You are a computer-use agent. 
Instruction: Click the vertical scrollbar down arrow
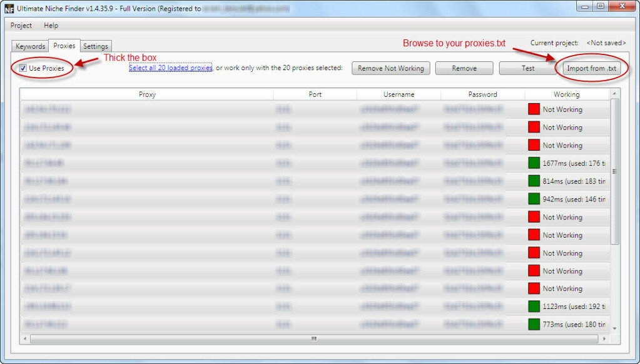[x=614, y=328]
